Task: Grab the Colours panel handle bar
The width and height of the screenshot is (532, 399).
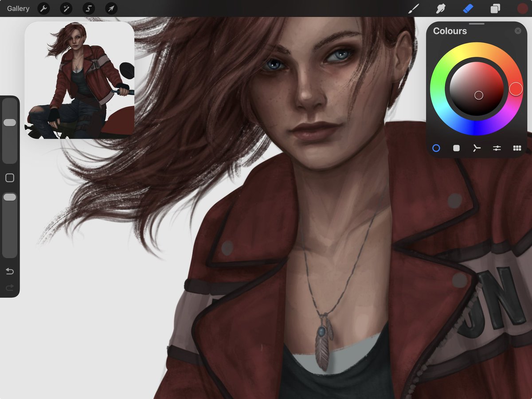Action: [477, 23]
